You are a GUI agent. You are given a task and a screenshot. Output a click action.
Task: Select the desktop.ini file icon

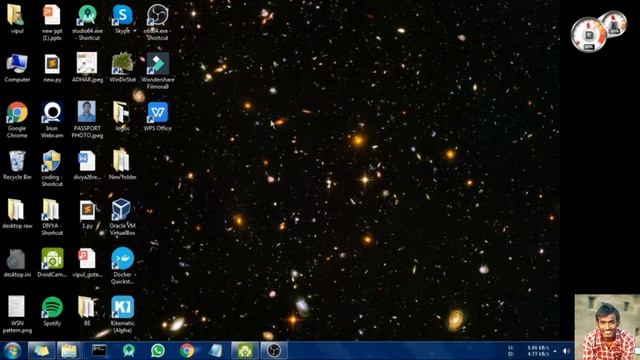(16, 259)
